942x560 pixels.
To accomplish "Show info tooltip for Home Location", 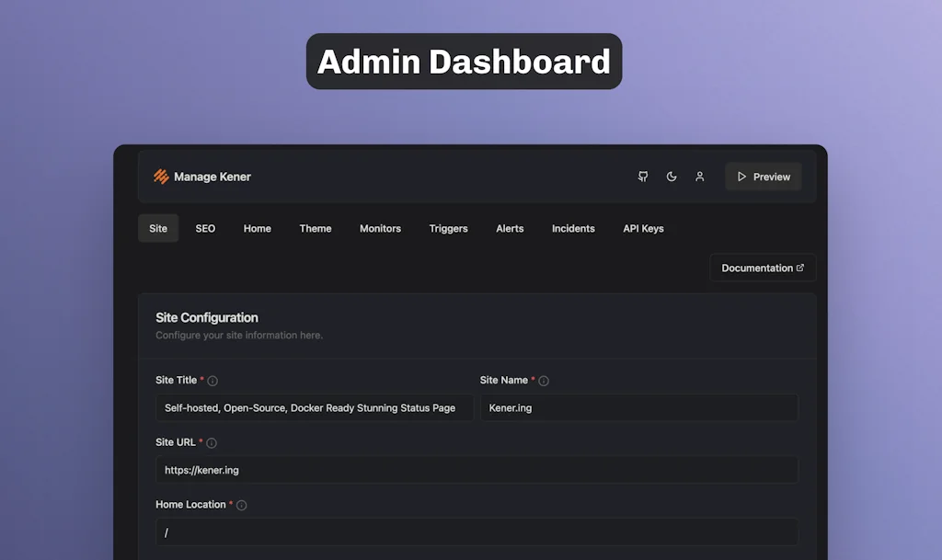I will 242,505.
